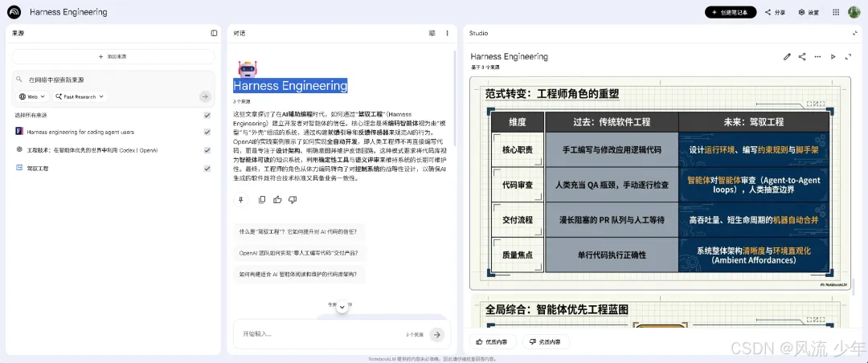Image resolution: width=868 pixels, height=363 pixels.
Task: Click the robot notebook emoji
Action: (x=247, y=68)
